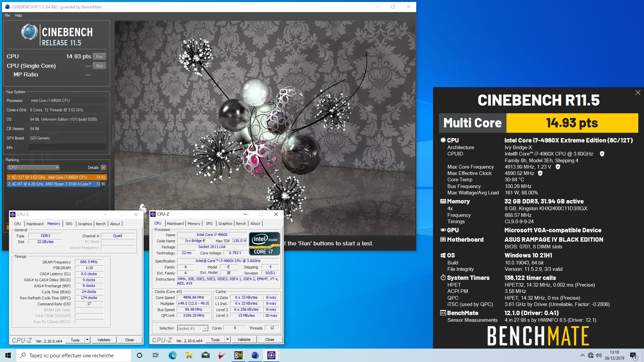Click the GPU icon in BenchMate panel

(x=443, y=230)
